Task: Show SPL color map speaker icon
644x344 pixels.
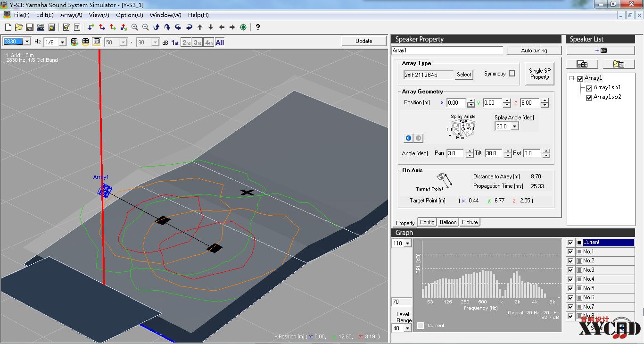Action: tap(74, 42)
